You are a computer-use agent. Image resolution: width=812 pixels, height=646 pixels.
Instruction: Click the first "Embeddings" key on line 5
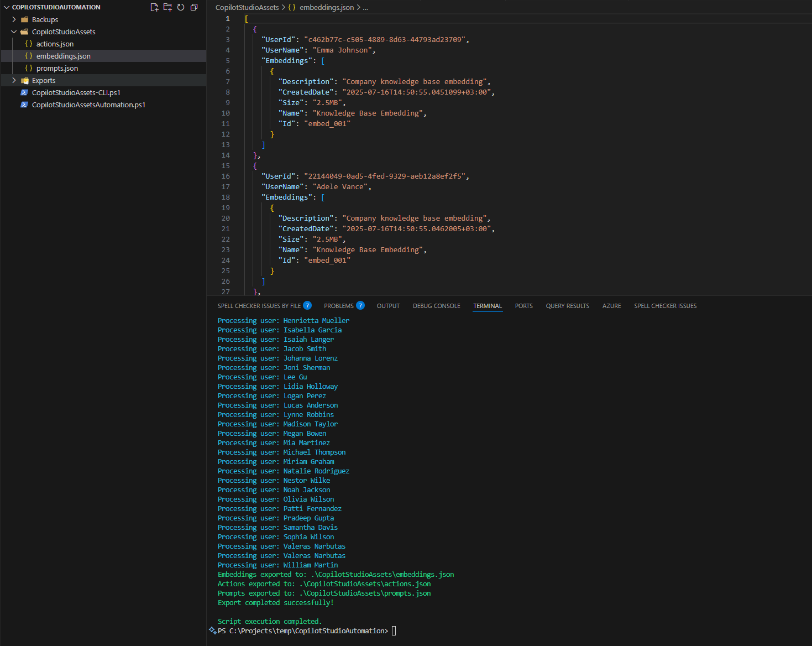coord(287,61)
